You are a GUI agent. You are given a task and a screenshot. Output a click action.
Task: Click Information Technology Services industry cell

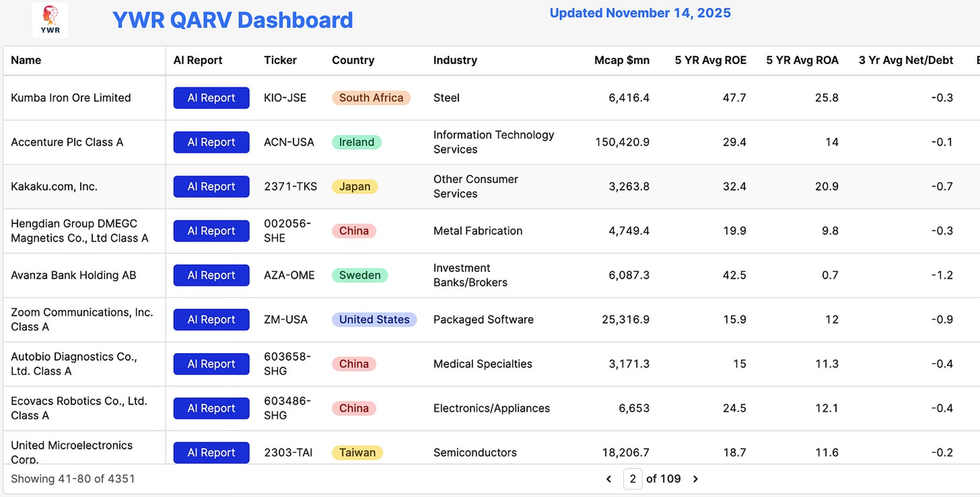click(494, 142)
